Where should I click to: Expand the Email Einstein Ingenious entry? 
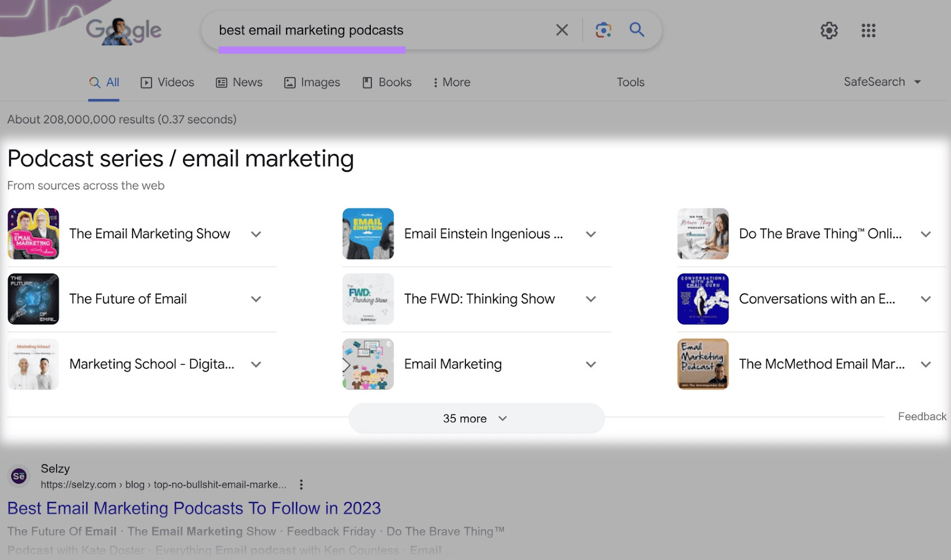point(591,234)
